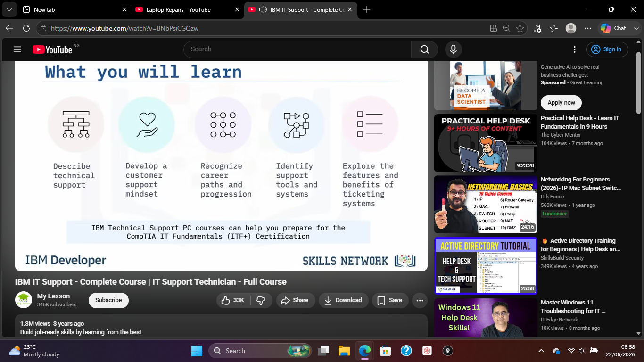Open File Explorer from the taskbar

tap(344, 351)
